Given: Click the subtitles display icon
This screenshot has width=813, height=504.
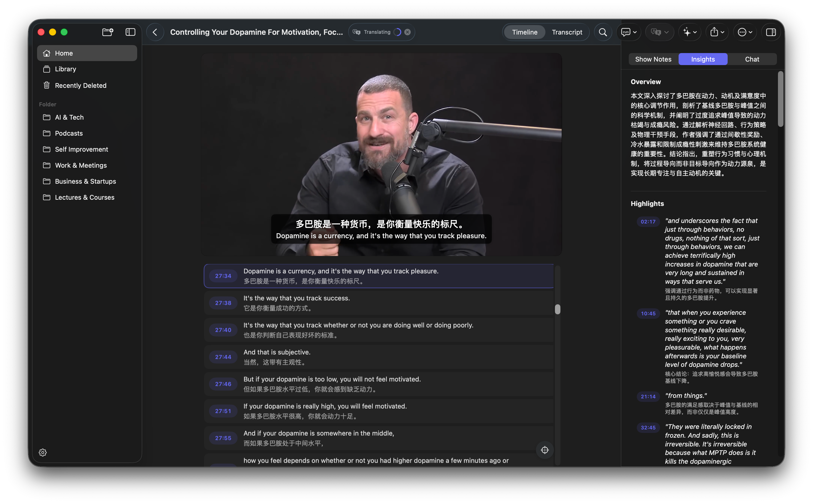Looking at the screenshot, I should (626, 32).
